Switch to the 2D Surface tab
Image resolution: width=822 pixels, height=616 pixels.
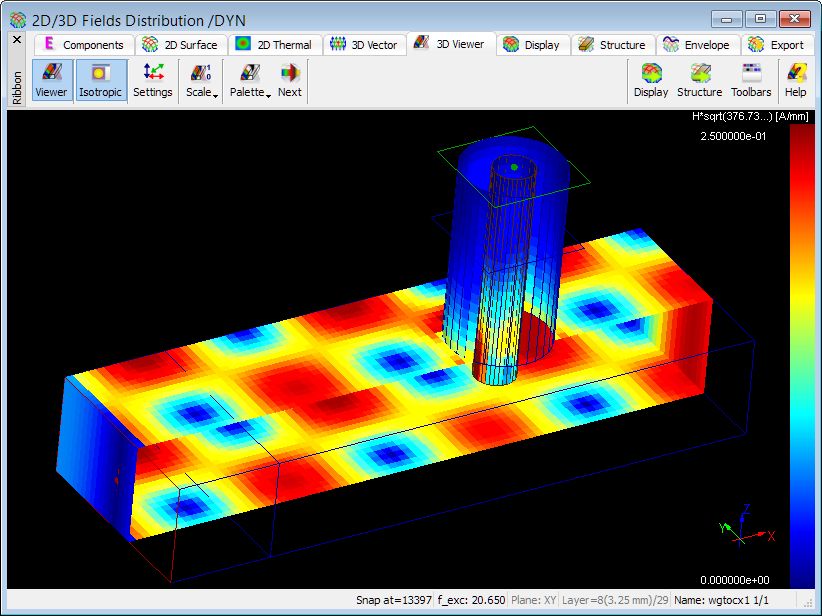coord(180,45)
